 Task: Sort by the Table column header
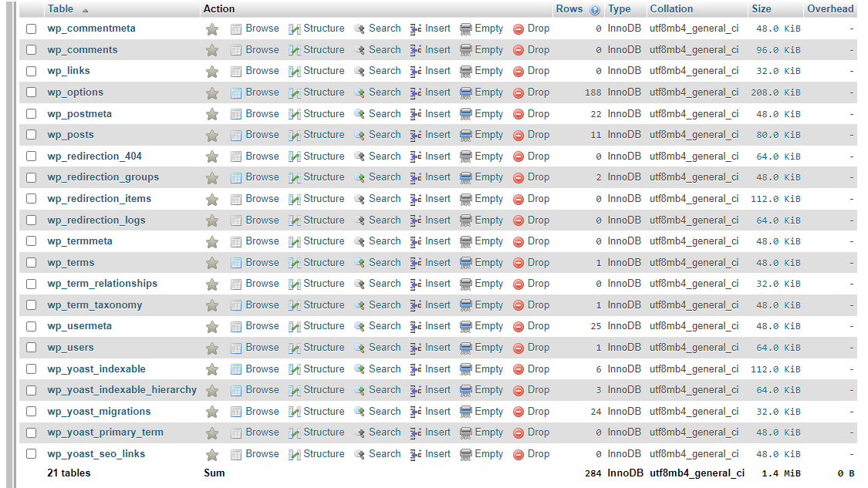pyautogui.click(x=60, y=8)
